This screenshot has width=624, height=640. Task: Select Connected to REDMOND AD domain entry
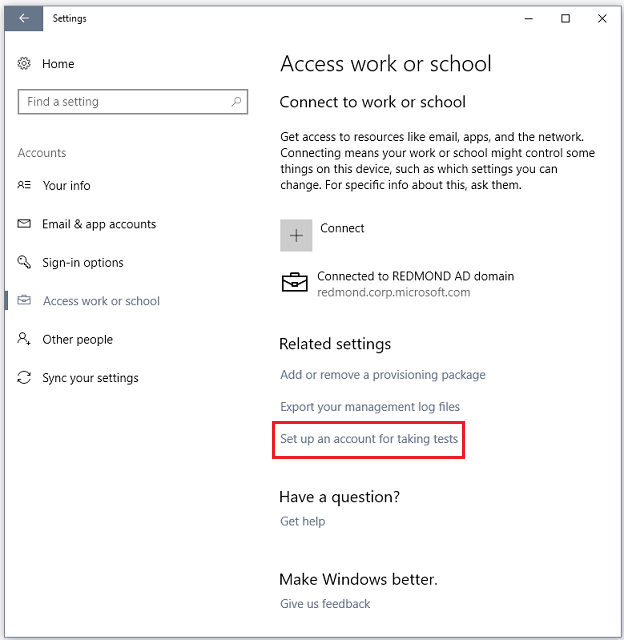click(x=397, y=284)
